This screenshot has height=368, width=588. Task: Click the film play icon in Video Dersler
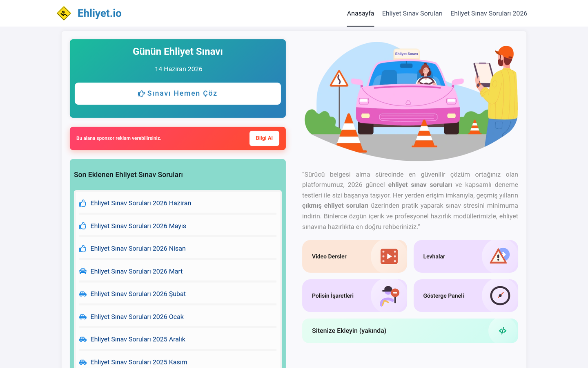pos(389,256)
